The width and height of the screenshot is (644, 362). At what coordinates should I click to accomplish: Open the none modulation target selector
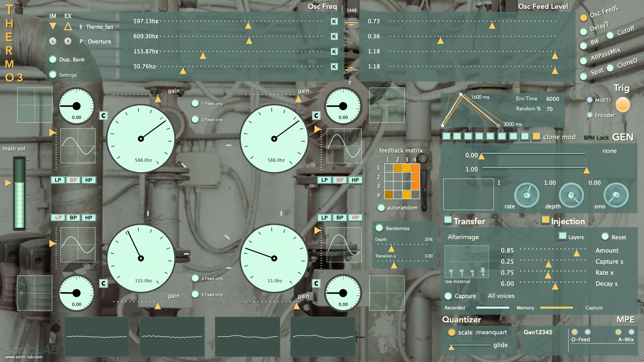609,151
